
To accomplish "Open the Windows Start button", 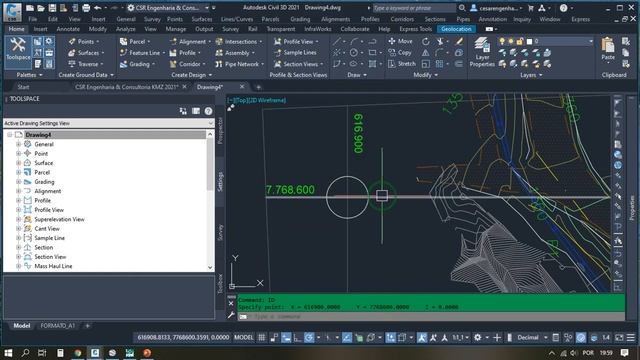I will [8, 353].
